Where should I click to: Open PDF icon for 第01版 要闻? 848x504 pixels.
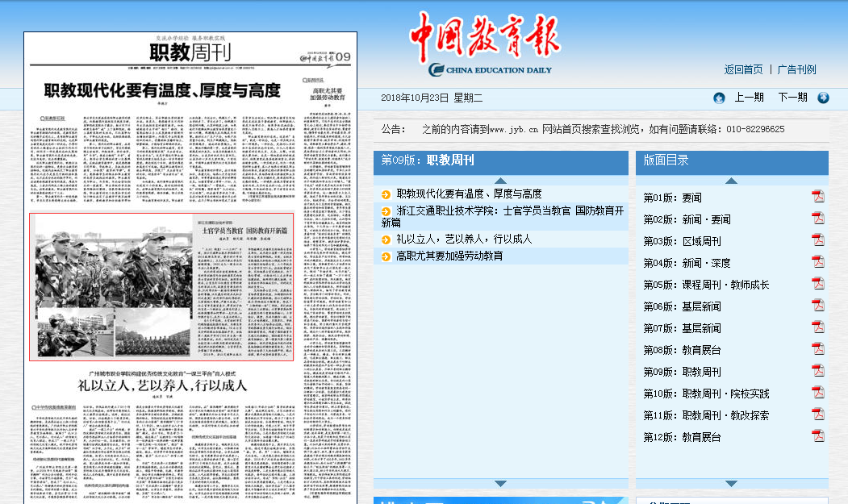817,197
